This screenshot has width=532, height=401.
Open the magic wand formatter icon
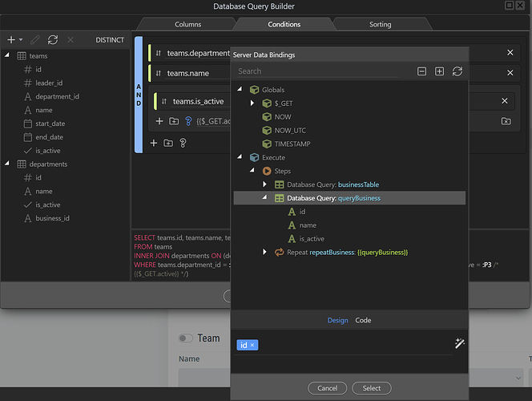(x=460, y=343)
